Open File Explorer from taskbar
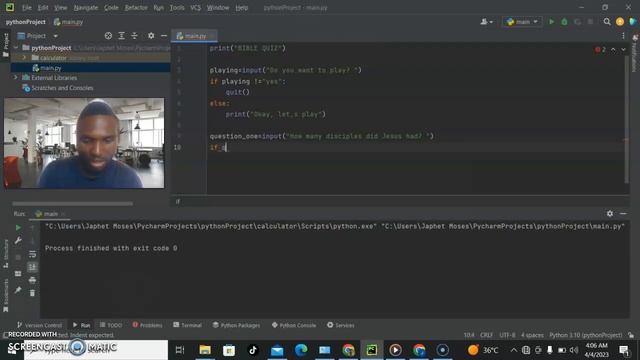 205,350
